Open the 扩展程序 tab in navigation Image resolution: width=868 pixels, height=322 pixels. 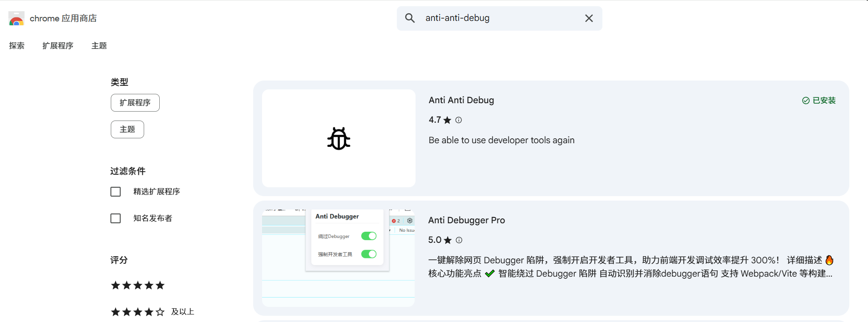[x=58, y=46]
